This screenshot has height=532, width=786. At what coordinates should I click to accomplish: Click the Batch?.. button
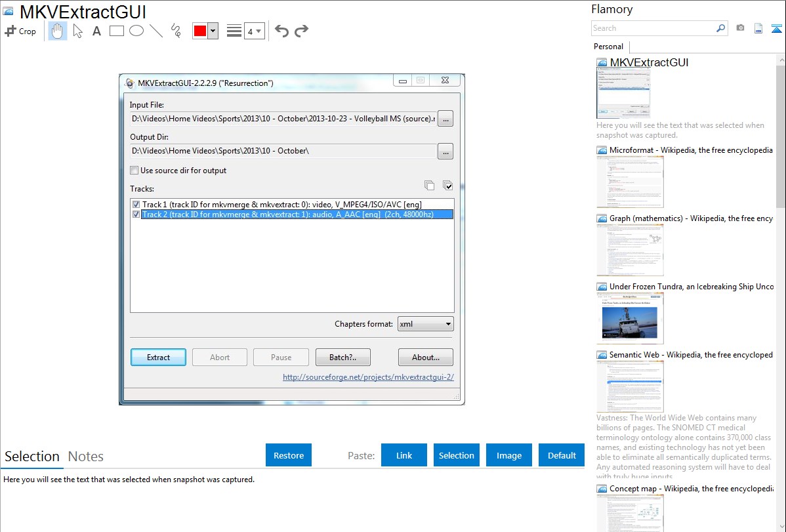pyautogui.click(x=343, y=358)
